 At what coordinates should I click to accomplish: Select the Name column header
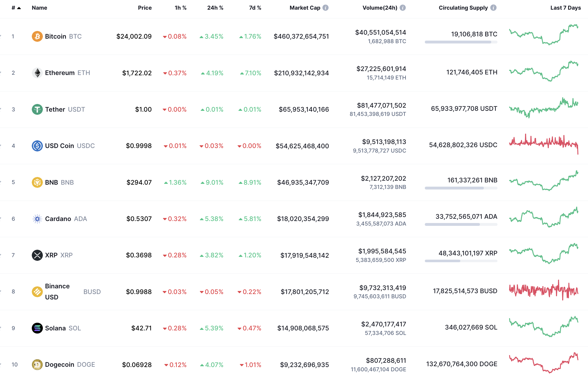pyautogui.click(x=39, y=8)
